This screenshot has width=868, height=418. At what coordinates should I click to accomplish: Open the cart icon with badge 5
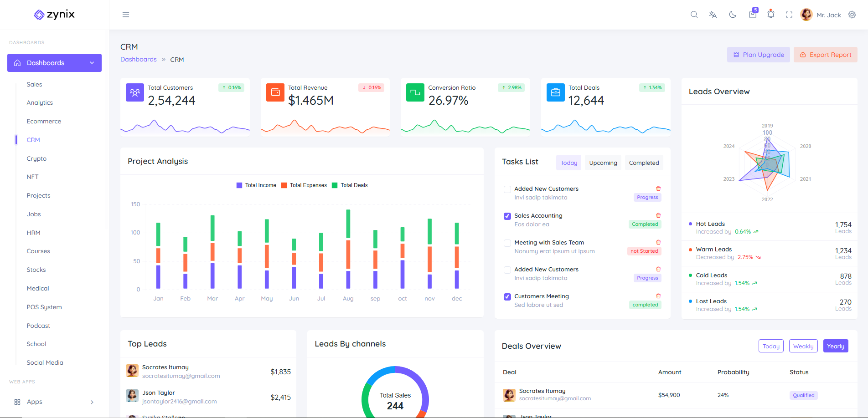(x=753, y=14)
